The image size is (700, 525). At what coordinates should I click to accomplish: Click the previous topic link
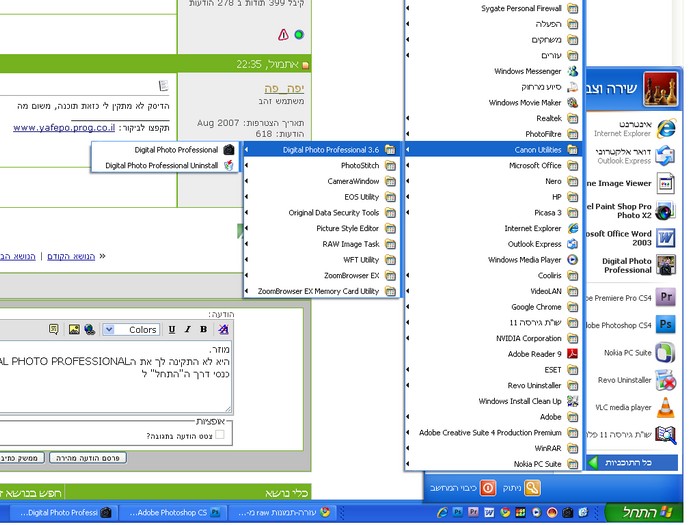click(71, 256)
